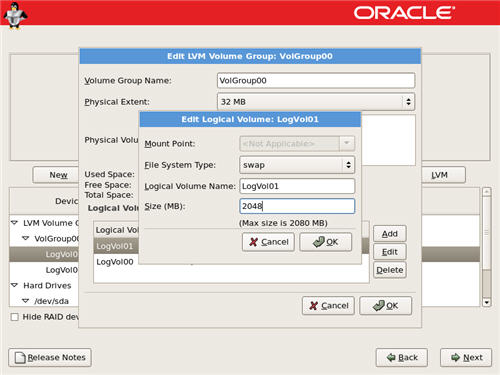Open the disabled Mount Point combo box arrow
500x375 pixels.
pyautogui.click(x=347, y=144)
